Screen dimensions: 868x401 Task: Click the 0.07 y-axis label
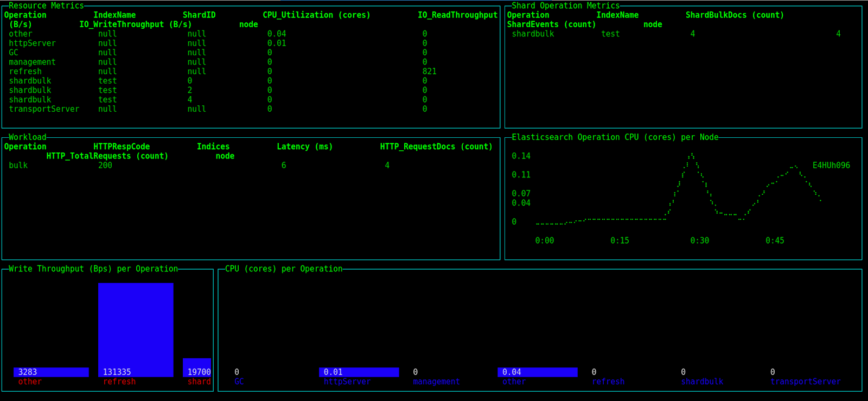[521, 194]
